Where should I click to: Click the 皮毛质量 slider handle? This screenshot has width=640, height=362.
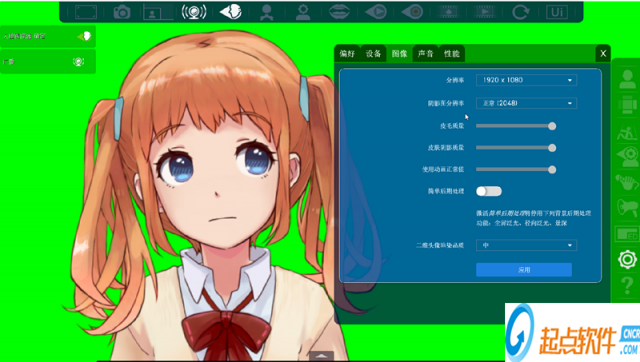point(552,126)
